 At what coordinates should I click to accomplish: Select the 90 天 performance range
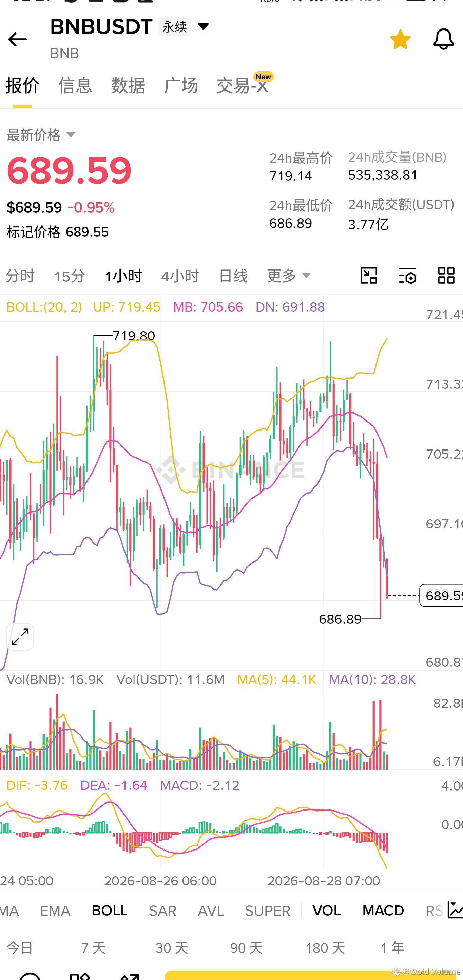click(x=246, y=948)
